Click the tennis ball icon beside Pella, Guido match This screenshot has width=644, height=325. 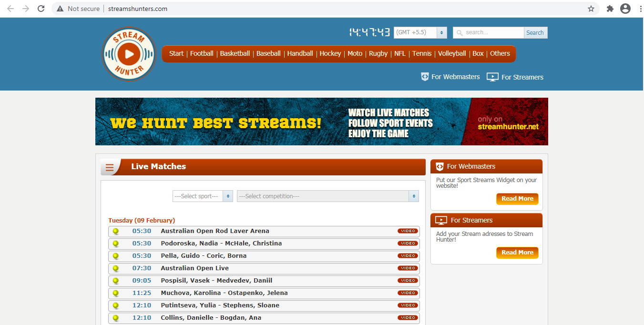click(115, 256)
